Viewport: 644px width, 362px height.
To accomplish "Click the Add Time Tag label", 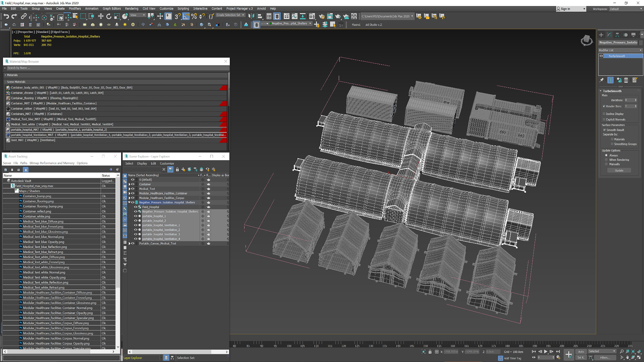I will point(513,358).
